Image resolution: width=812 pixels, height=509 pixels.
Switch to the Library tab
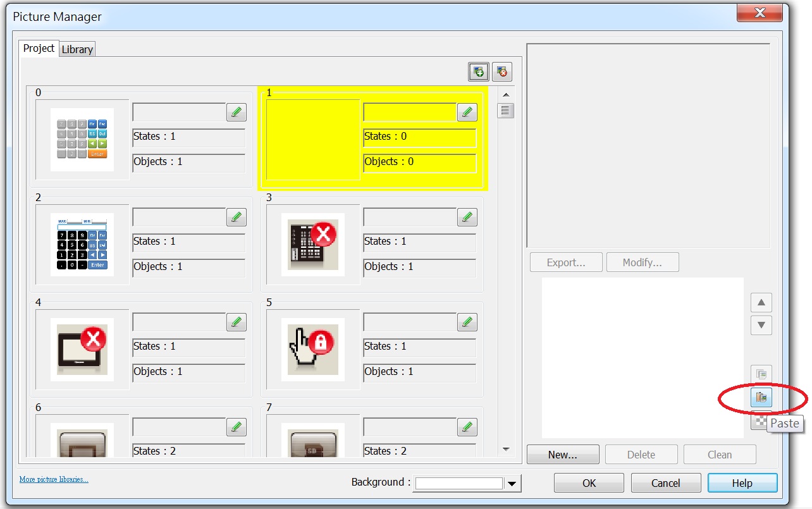pyautogui.click(x=77, y=49)
